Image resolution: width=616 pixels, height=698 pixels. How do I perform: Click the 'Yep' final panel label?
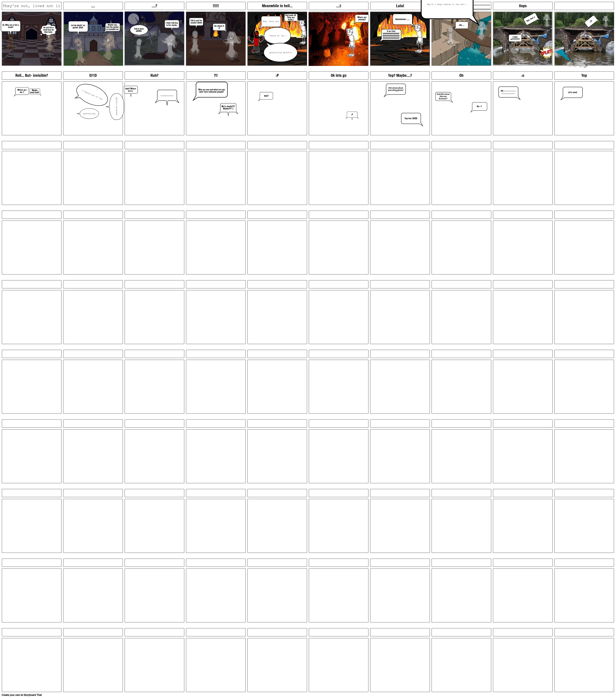pyautogui.click(x=585, y=75)
